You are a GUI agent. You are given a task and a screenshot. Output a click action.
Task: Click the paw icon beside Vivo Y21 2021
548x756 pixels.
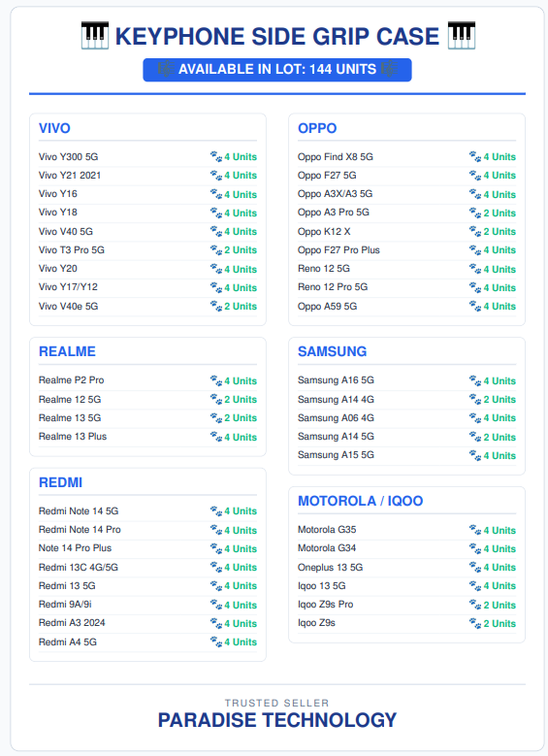point(216,176)
